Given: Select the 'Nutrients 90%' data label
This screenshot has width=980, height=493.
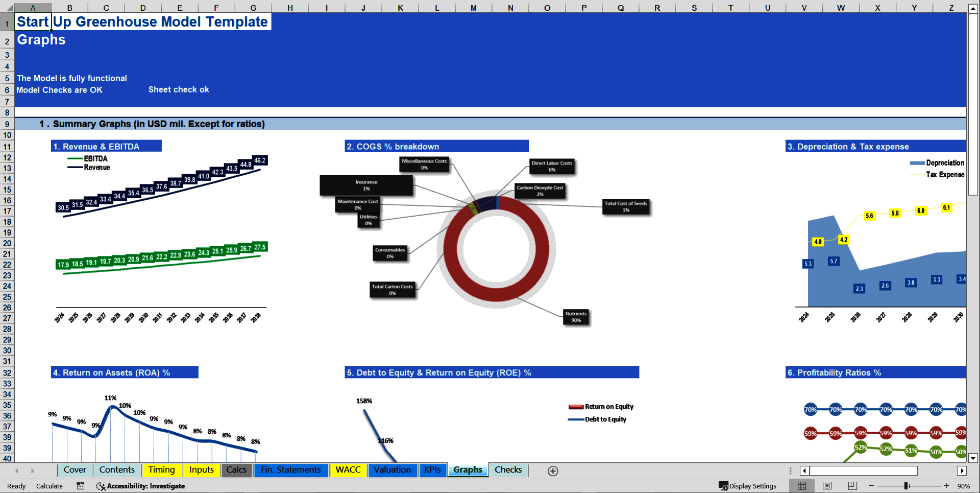Looking at the screenshot, I should click(576, 317).
